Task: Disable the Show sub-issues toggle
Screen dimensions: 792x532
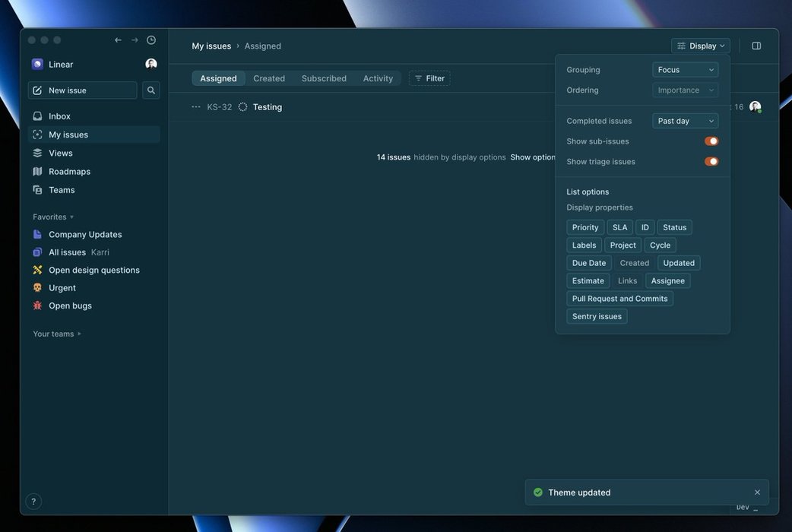Action: point(711,141)
